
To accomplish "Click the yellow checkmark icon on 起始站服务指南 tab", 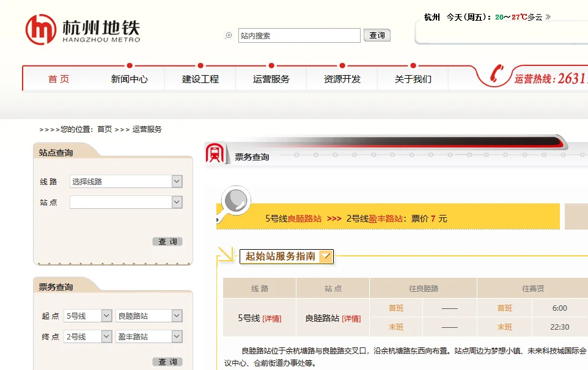I will 326,256.
